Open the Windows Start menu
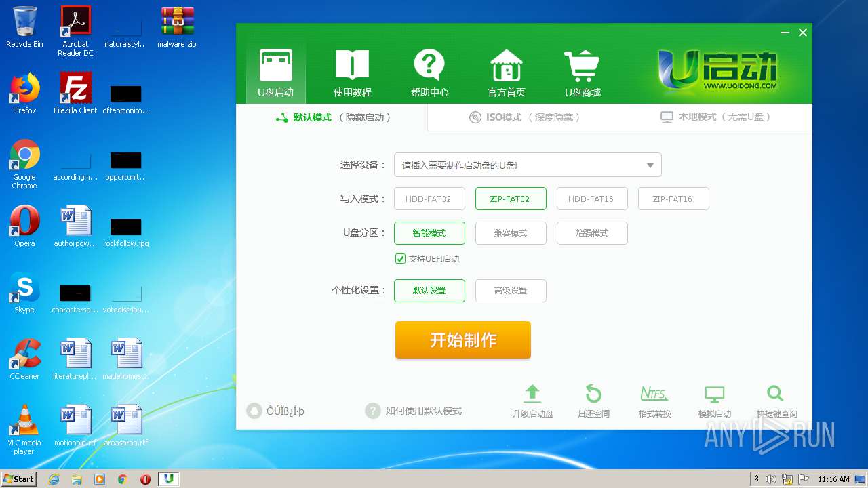 coord(19,479)
